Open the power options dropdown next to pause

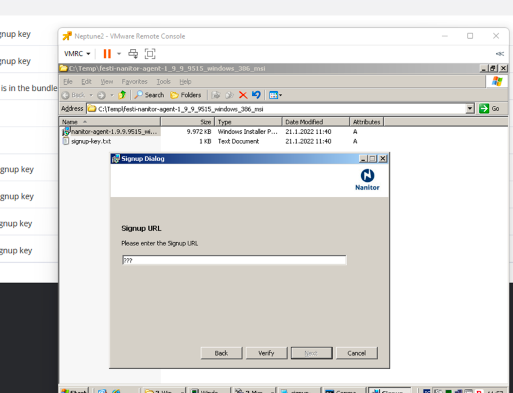[119, 54]
